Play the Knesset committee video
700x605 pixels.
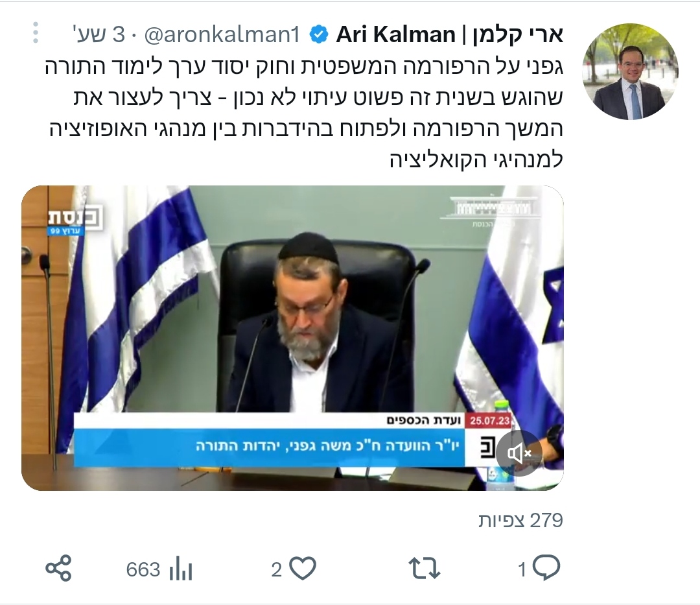point(292,338)
